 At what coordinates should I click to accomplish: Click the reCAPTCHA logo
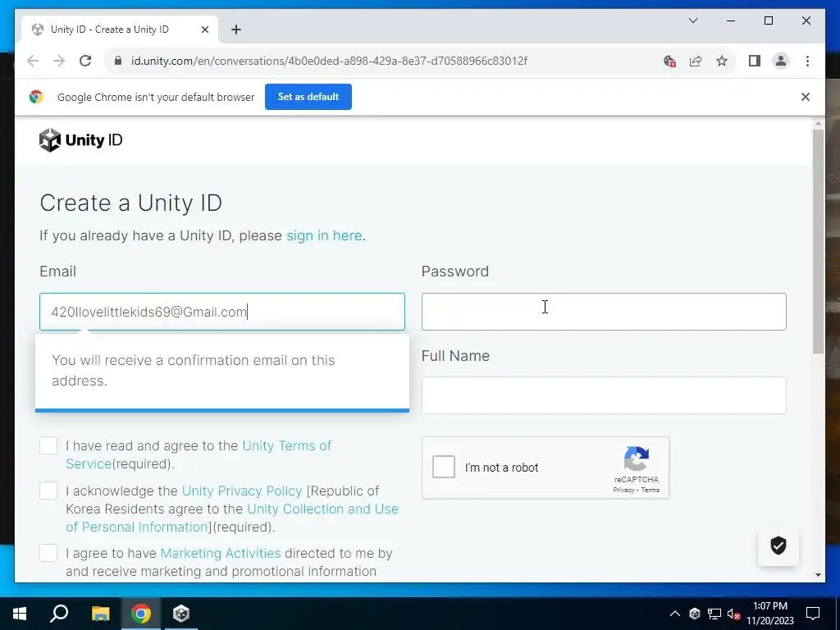click(x=637, y=459)
